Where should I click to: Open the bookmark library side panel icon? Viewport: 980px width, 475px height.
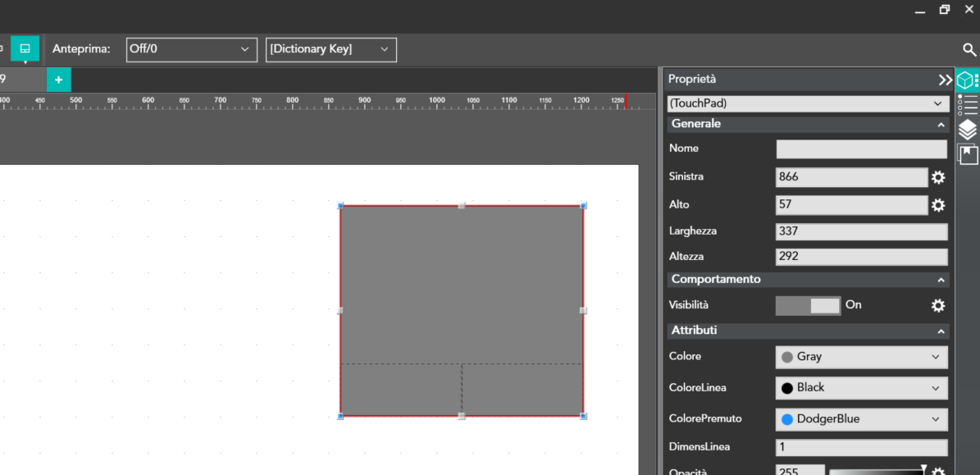click(968, 153)
